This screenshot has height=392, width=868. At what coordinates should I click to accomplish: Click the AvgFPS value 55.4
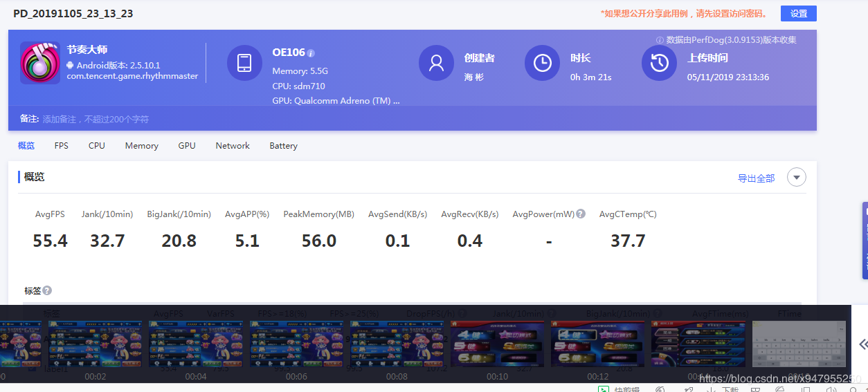coord(50,241)
